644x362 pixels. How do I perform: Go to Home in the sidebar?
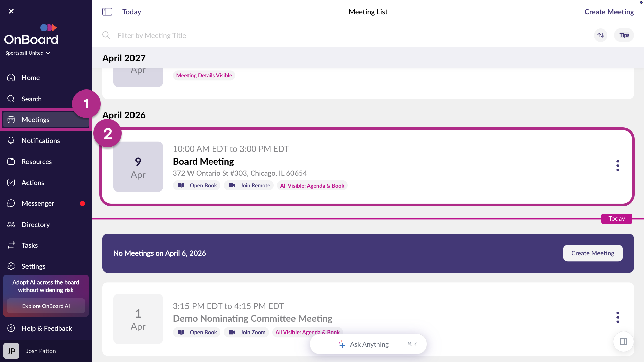[31, 78]
